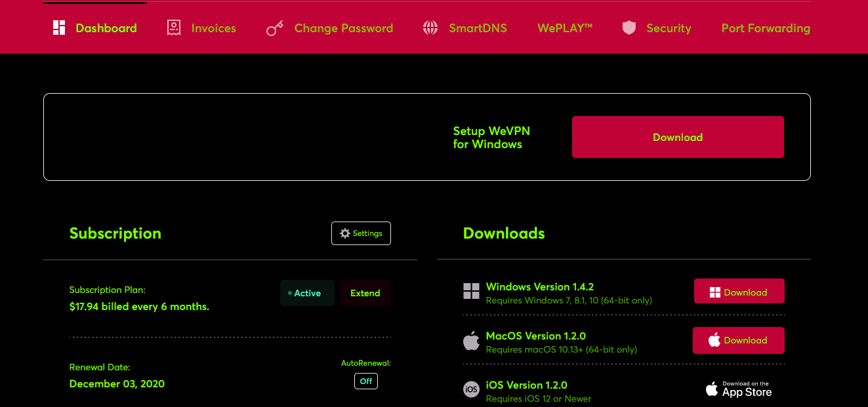Image resolution: width=868 pixels, height=407 pixels.
Task: Open the Port Forwarding tab
Action: 766,28
